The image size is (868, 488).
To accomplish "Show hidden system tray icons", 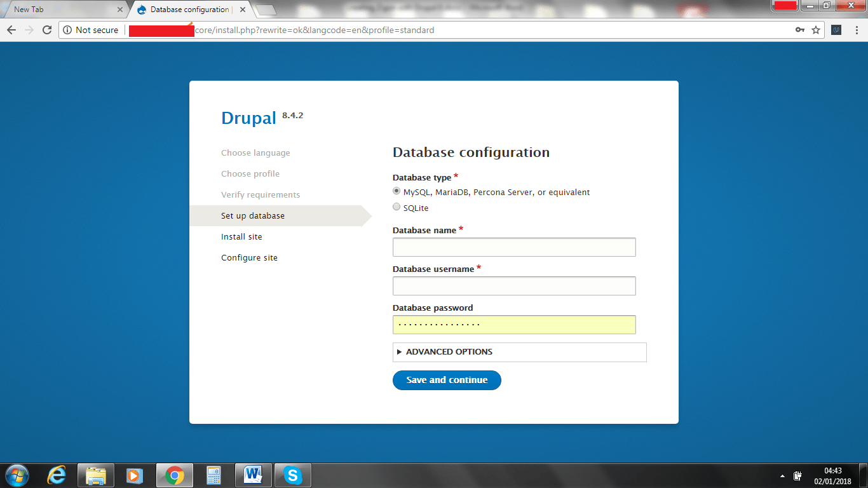I will pos(782,475).
